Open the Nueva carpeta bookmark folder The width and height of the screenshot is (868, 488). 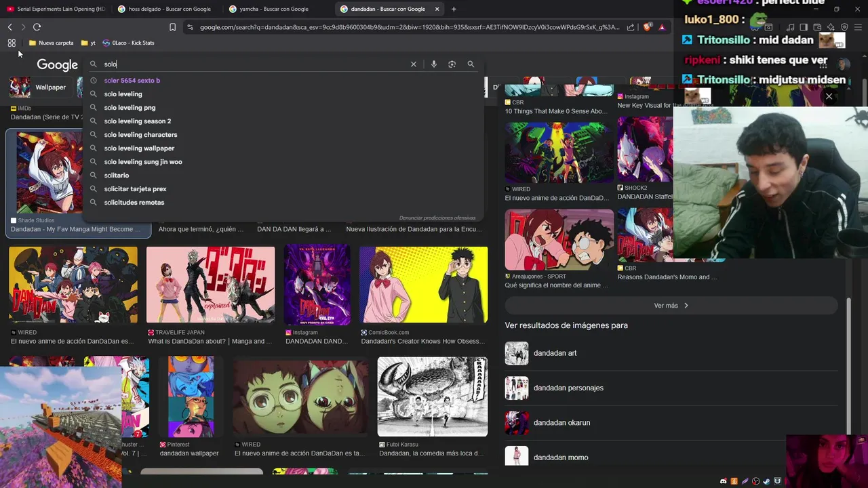(x=51, y=43)
